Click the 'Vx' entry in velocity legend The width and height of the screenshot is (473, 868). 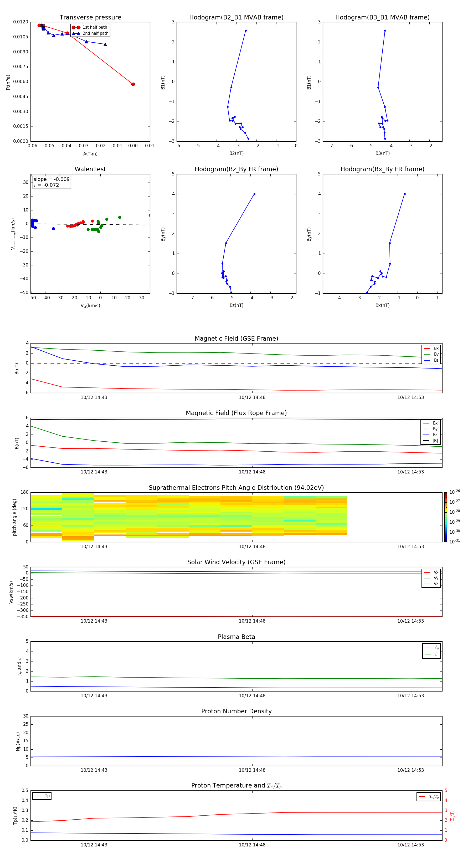pos(431,573)
